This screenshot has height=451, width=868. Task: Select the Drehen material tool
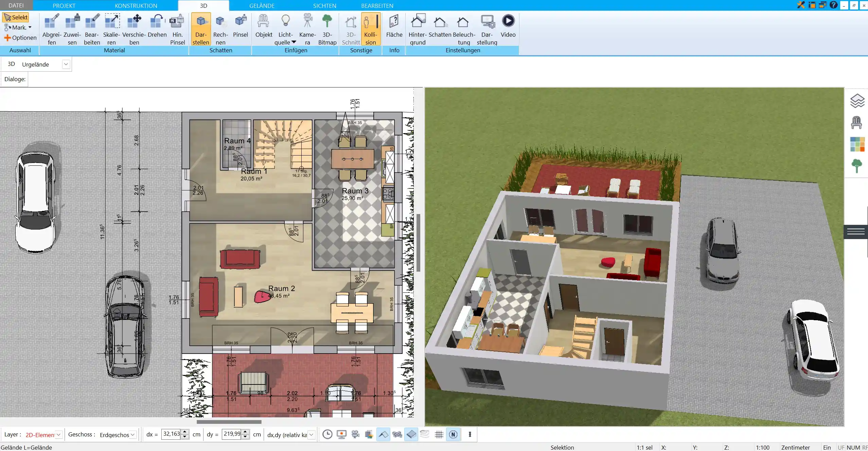tap(157, 26)
